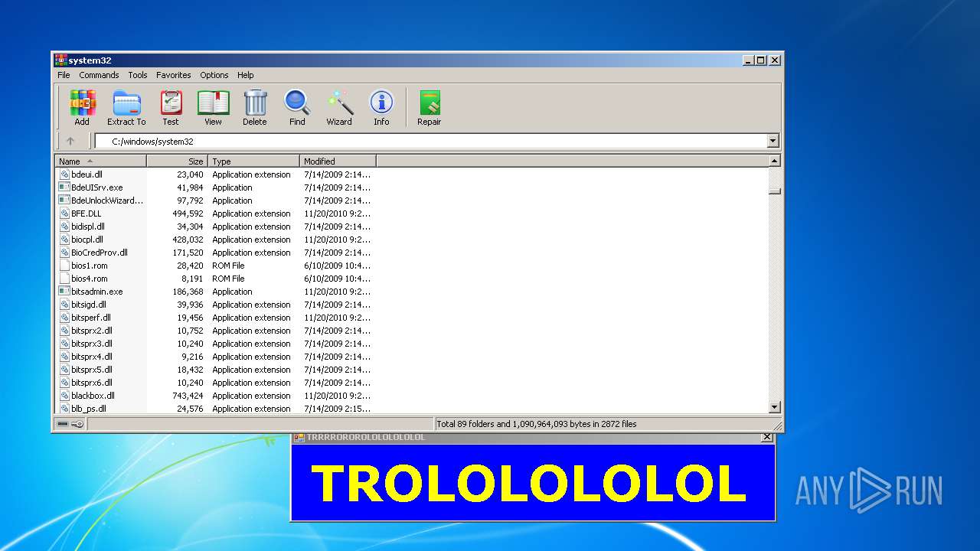Open the Favorites menu
Viewport: 980px width, 551px height.
pyautogui.click(x=174, y=75)
